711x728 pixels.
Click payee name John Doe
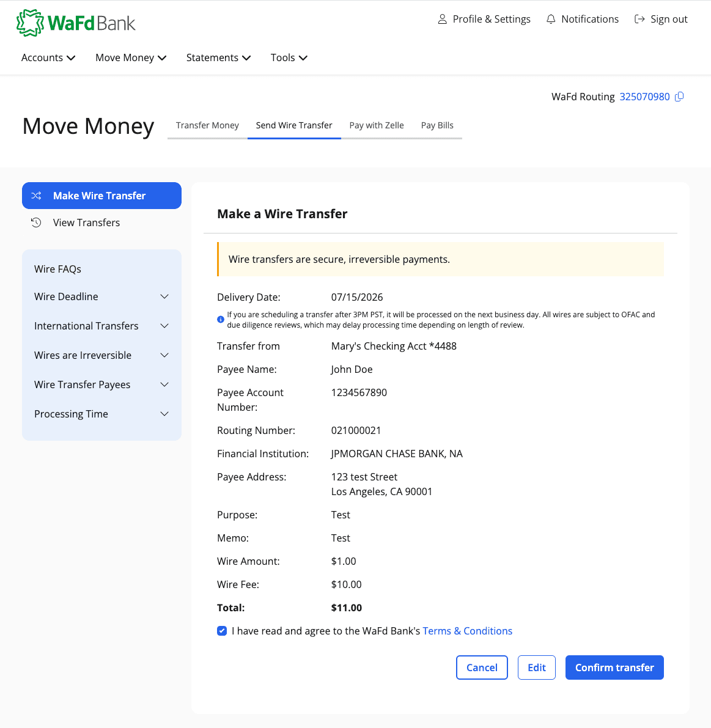tap(352, 370)
